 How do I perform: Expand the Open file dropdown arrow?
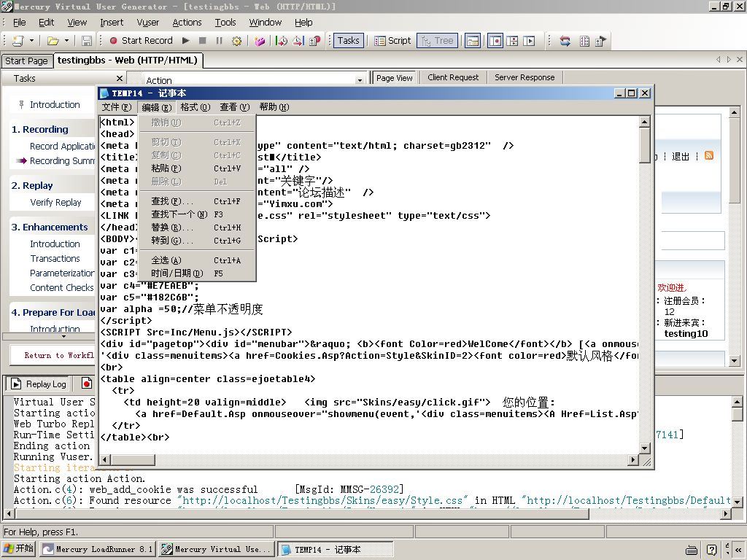click(66, 41)
